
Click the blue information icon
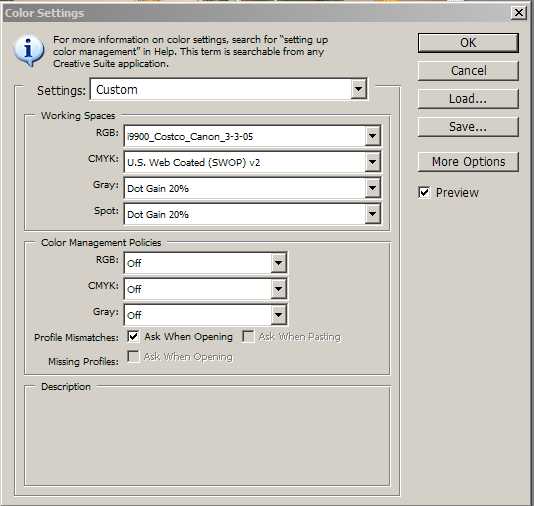pyautogui.click(x=29, y=50)
